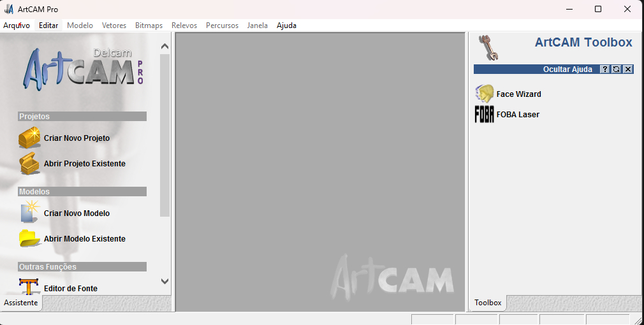644x325 pixels.
Task: Select the Assistente tab
Action: 21,303
